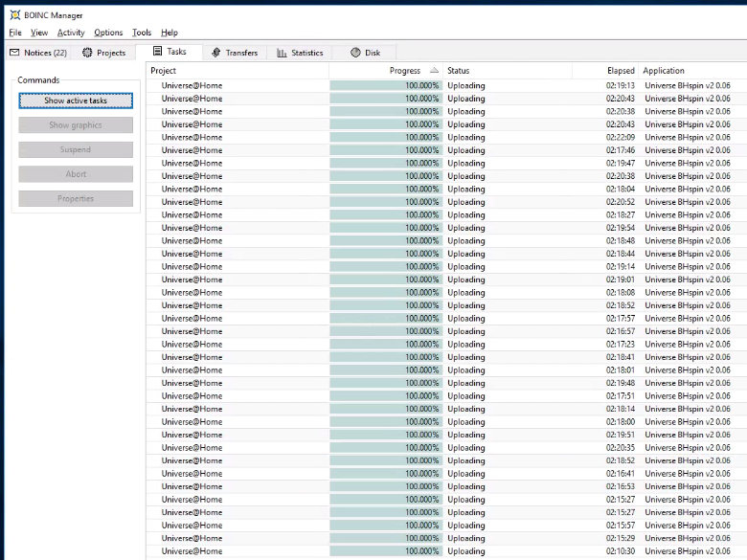Image resolution: width=747 pixels, height=560 pixels.
Task: Click the progress bar of the 02:22:09 task
Action: 386,137
